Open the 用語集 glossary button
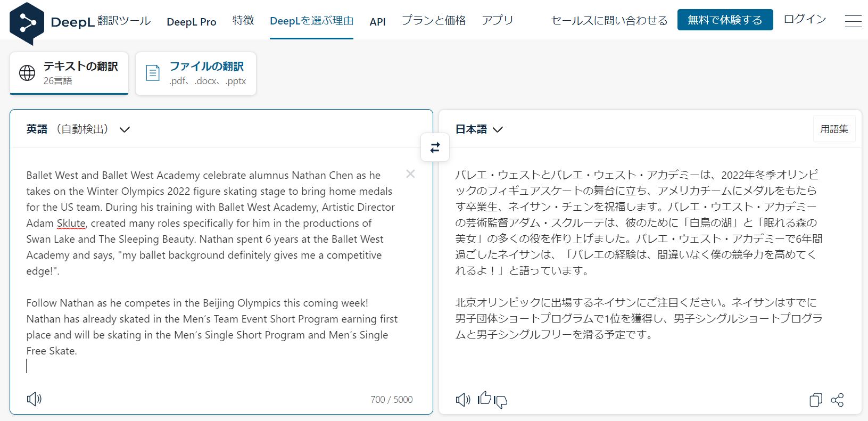This screenshot has height=421, width=868. (834, 129)
